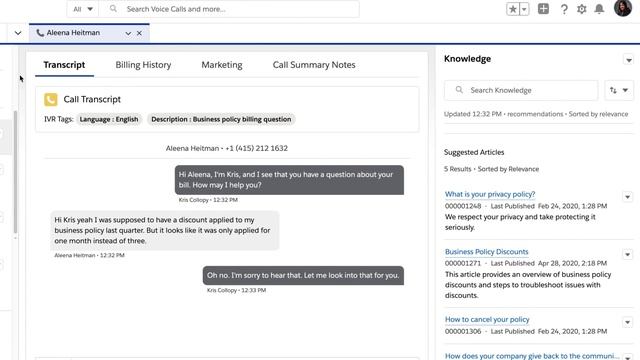
Task: Click the 'Oh no. I'm sorry' message bubble
Action: point(303,276)
